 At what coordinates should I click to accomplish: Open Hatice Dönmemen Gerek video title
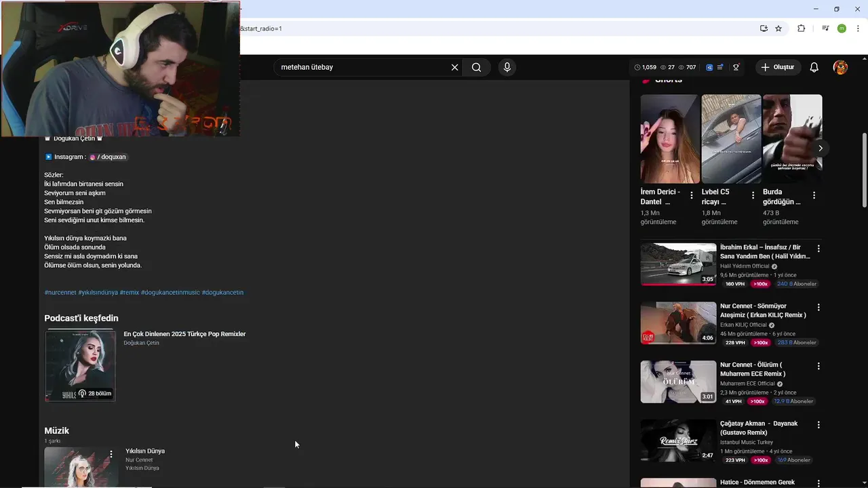coord(757,483)
